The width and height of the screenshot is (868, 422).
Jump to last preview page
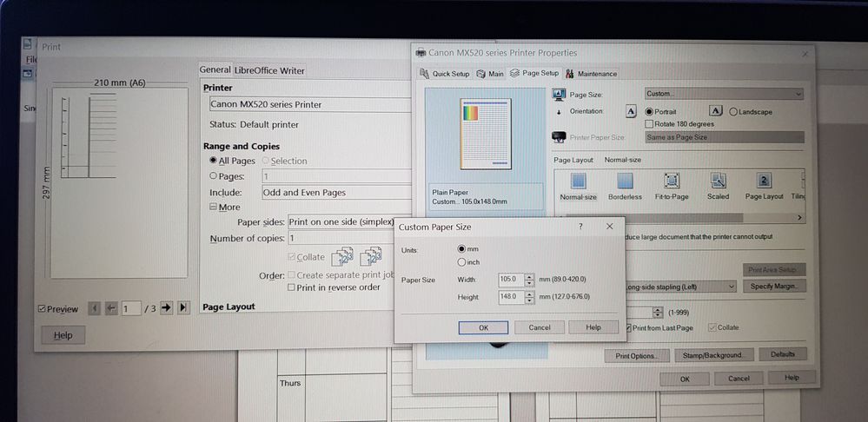tap(183, 308)
